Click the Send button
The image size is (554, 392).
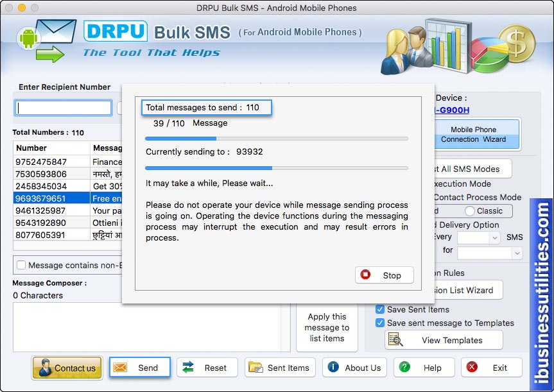tap(140, 367)
